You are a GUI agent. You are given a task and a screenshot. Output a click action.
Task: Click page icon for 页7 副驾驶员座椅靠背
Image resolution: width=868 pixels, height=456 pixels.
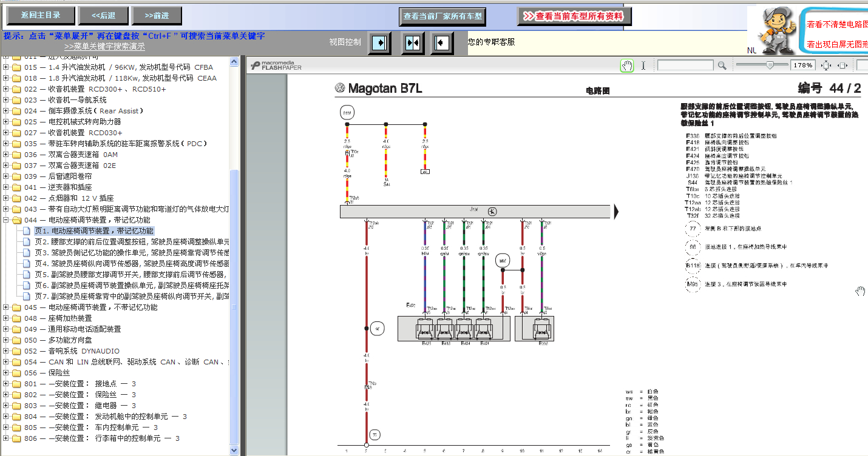point(27,297)
